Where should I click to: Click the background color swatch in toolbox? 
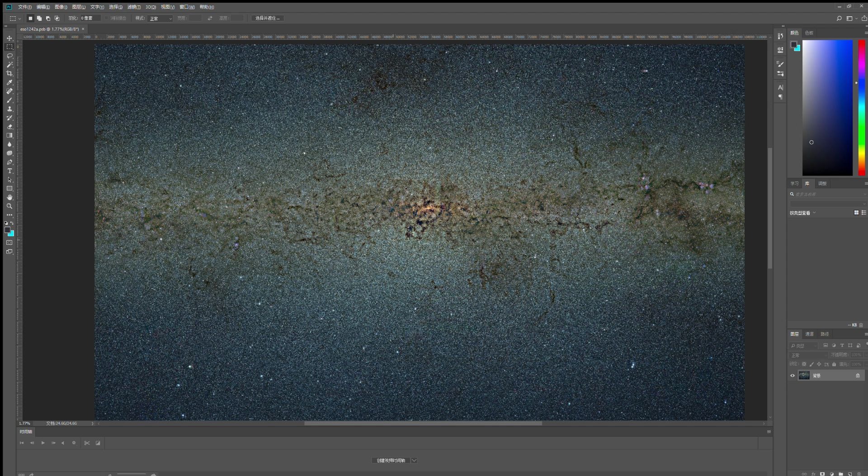click(x=11, y=233)
